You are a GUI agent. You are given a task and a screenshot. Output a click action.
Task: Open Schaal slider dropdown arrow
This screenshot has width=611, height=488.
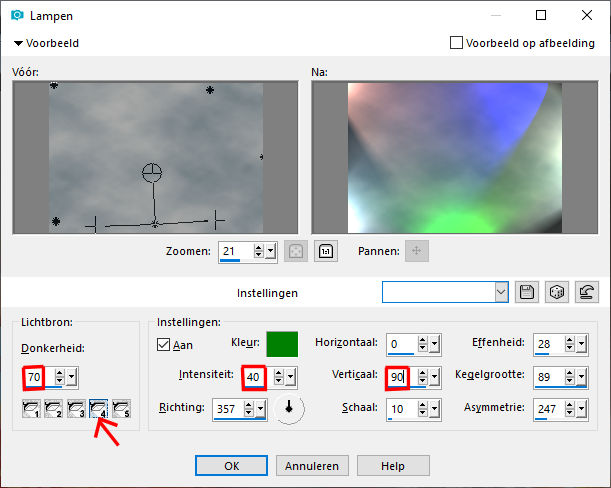(434, 408)
